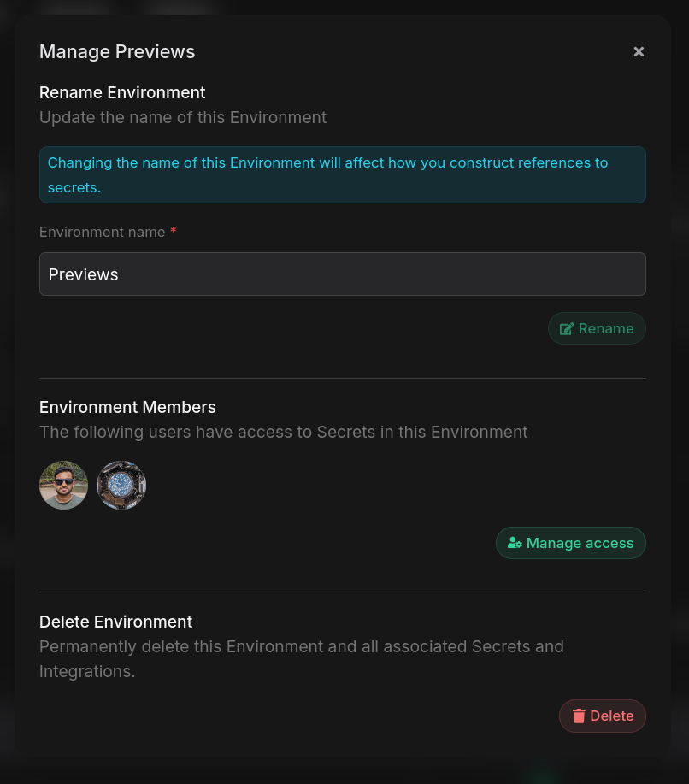
Task: Focus the Environment name field containing Previews
Action: pyautogui.click(x=342, y=274)
